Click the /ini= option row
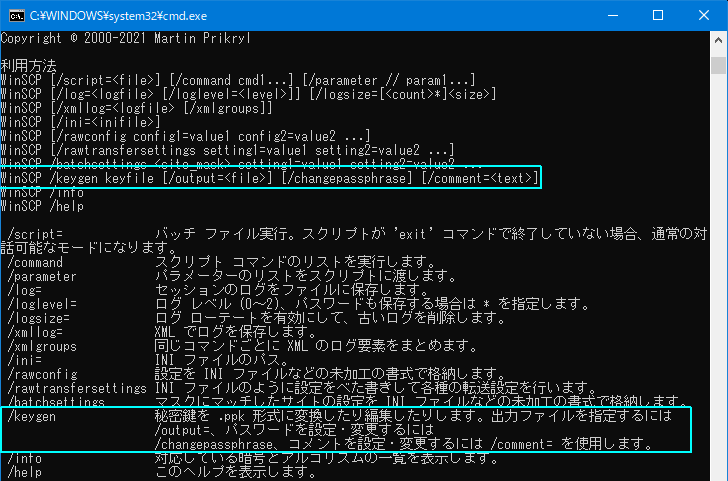Screen dimensions: 728x481 (x=148, y=360)
